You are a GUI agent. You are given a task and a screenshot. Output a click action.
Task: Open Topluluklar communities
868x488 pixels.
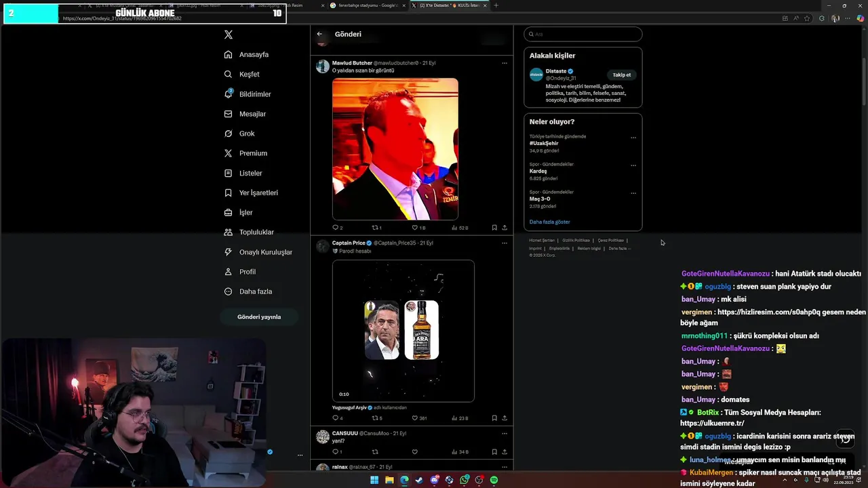[249, 232]
